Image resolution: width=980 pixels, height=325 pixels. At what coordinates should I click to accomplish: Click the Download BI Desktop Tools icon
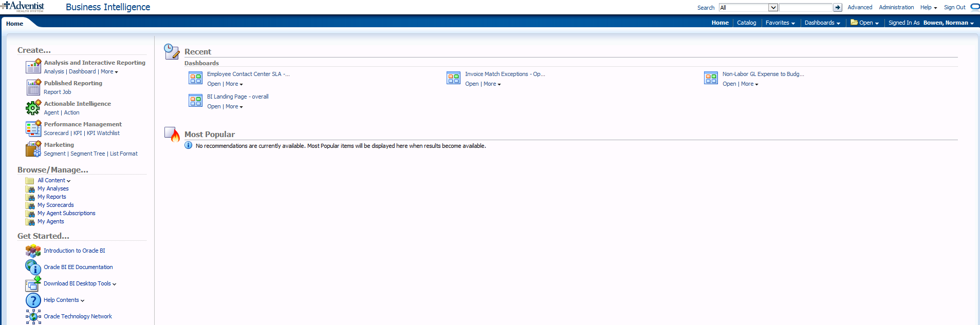pos(33,284)
